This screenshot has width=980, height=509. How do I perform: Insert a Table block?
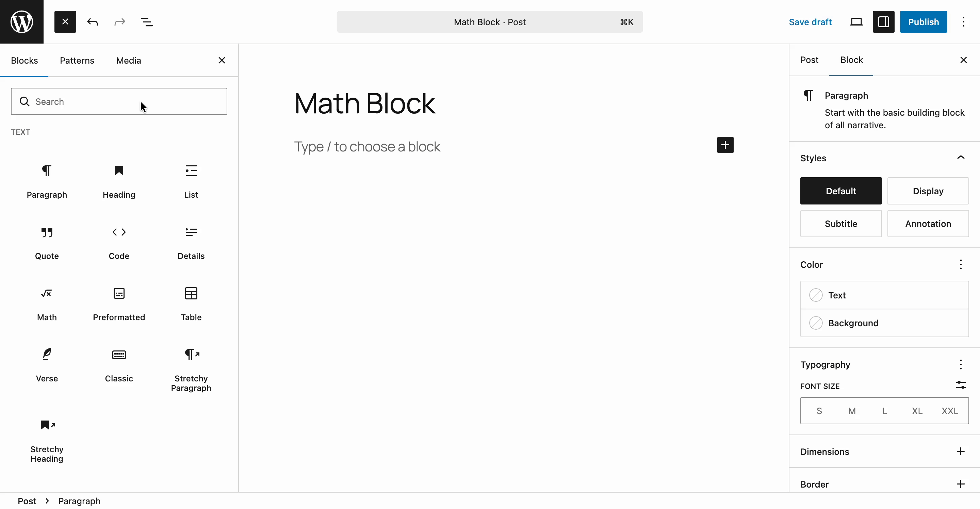[191, 302]
